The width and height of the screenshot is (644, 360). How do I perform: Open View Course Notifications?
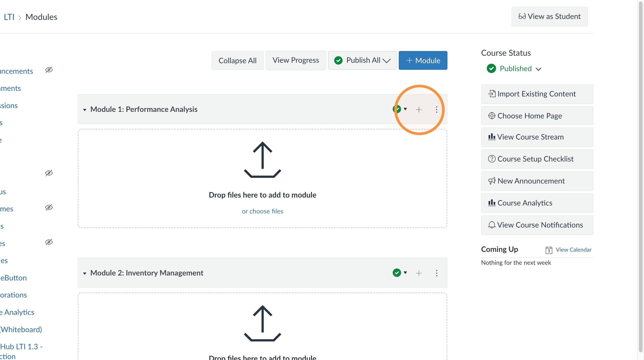pyautogui.click(x=537, y=225)
